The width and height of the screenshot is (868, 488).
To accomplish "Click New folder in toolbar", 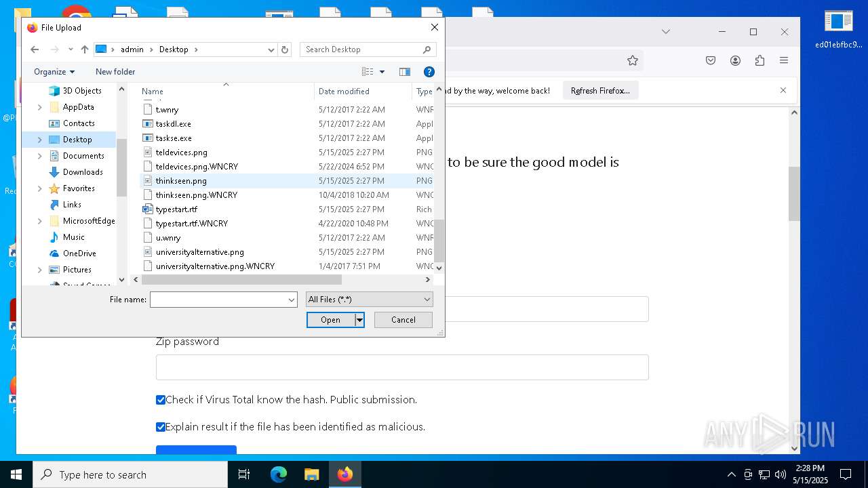I will pos(115,72).
